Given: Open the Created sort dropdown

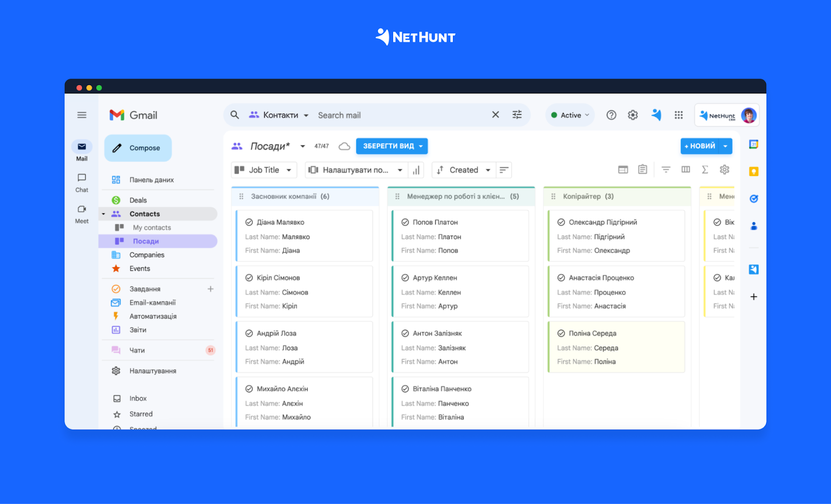Looking at the screenshot, I should [x=464, y=170].
